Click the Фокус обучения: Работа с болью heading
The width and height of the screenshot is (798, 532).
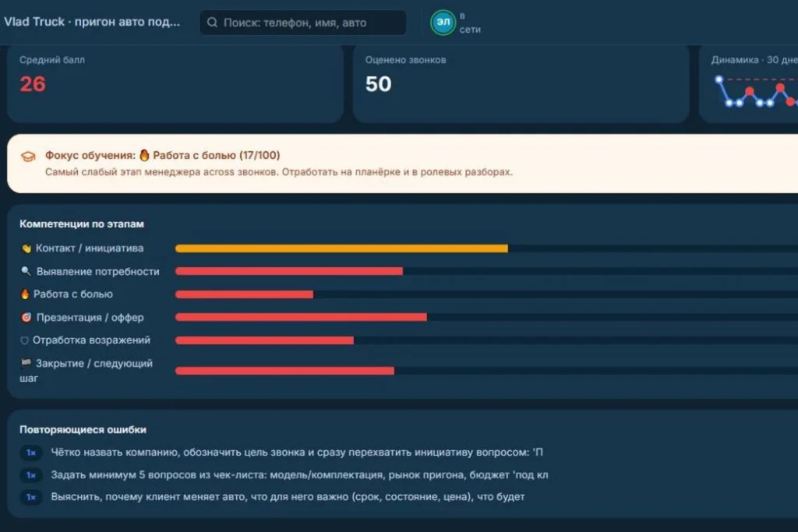162,155
